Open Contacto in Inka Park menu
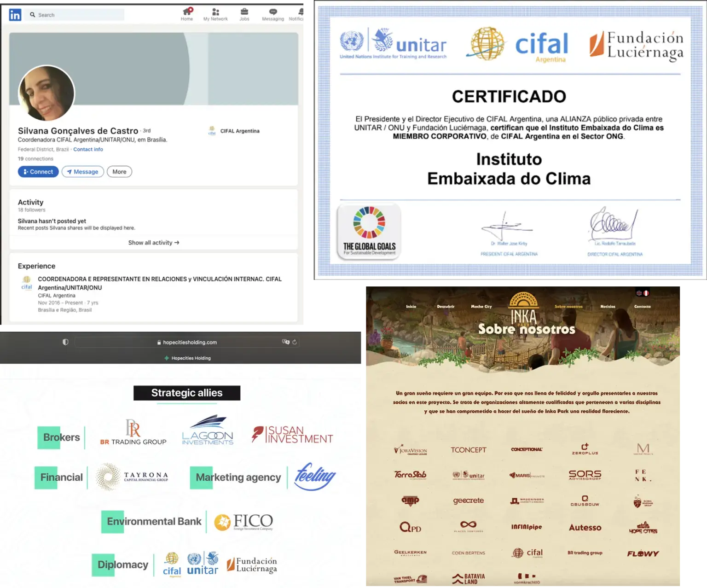The image size is (707, 588). 642,306
